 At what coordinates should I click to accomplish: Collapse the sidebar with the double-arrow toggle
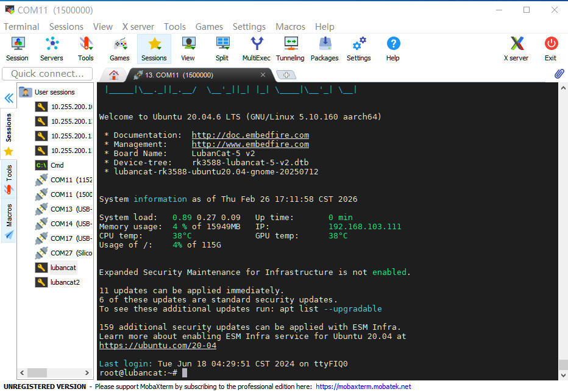click(9, 98)
